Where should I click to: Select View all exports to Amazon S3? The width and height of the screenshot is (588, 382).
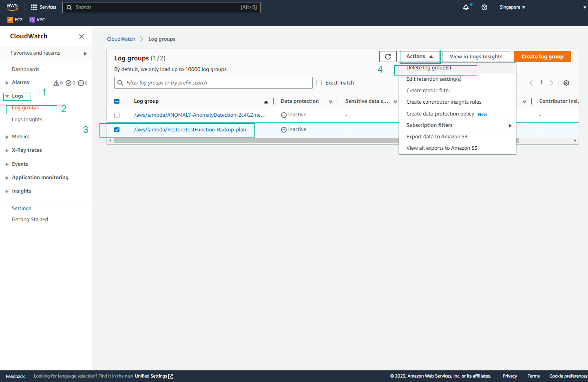click(x=457, y=148)
